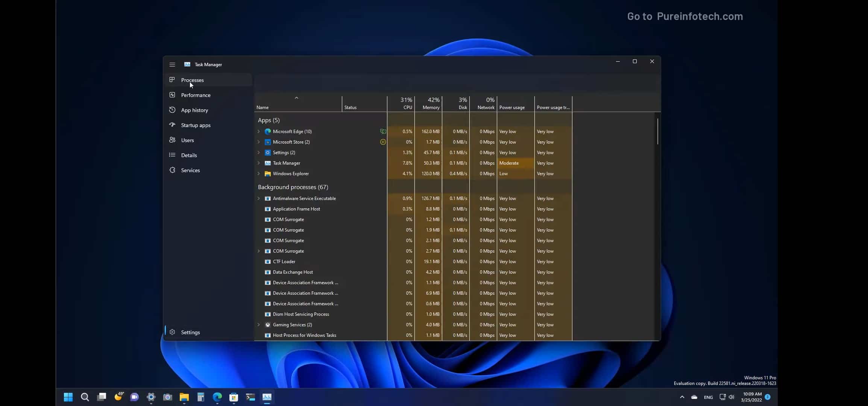Click the Task Manager title bar app icon
This screenshot has height=406, width=868.
click(x=187, y=64)
